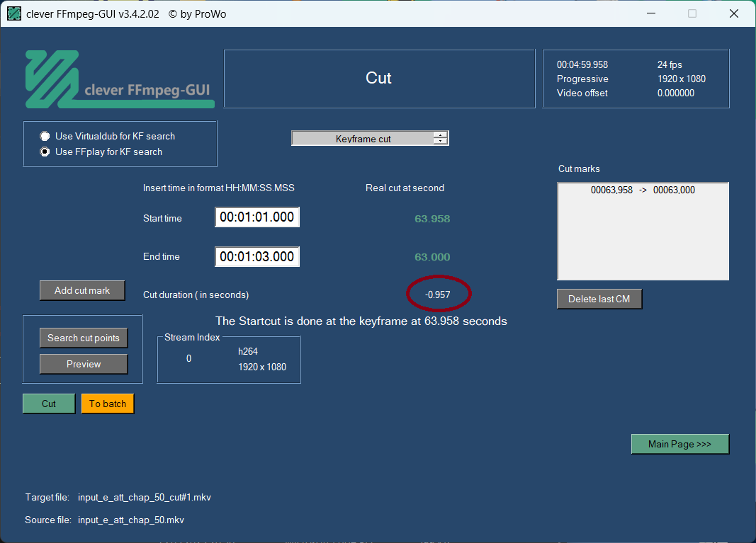
Task: Close the clever FFmpeg-GUI window
Action: 734,13
